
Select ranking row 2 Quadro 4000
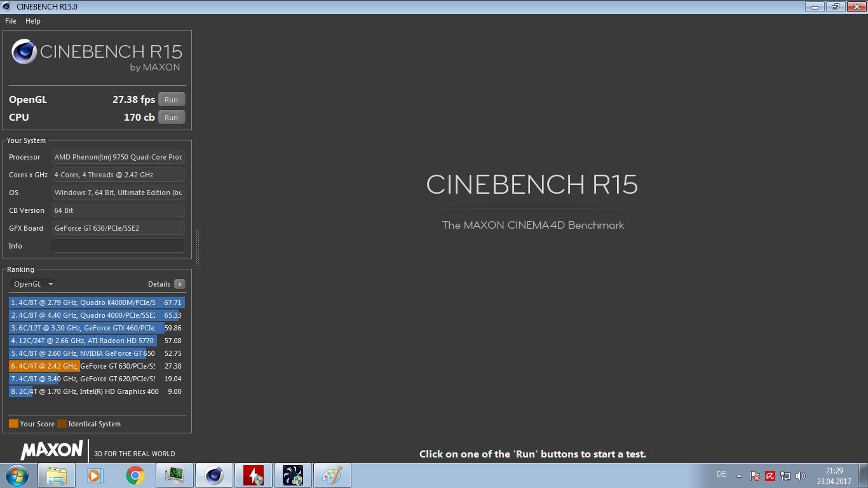click(97, 315)
